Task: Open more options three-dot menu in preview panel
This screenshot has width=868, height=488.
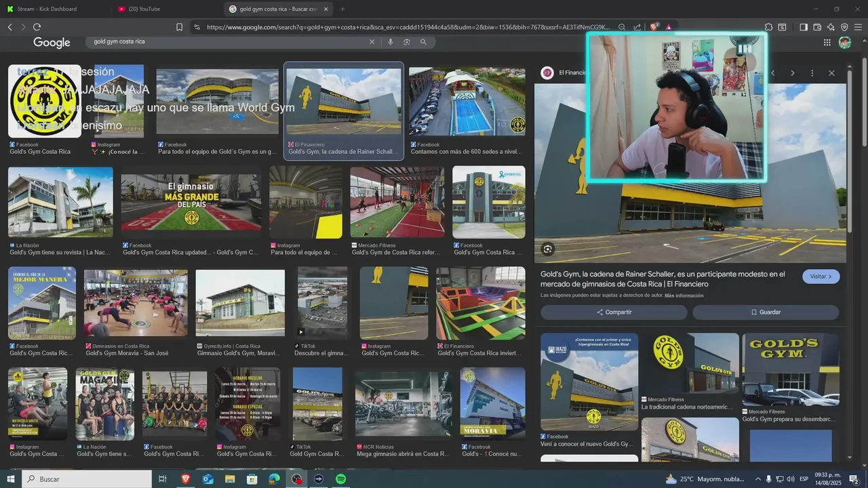Action: (x=812, y=73)
